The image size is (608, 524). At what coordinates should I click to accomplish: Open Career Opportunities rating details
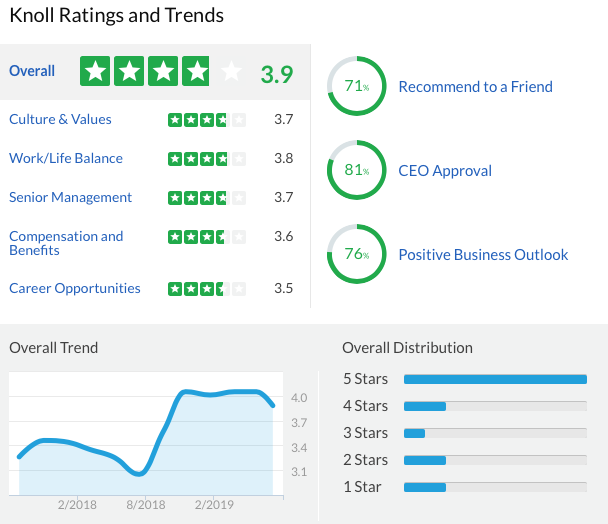point(74,289)
